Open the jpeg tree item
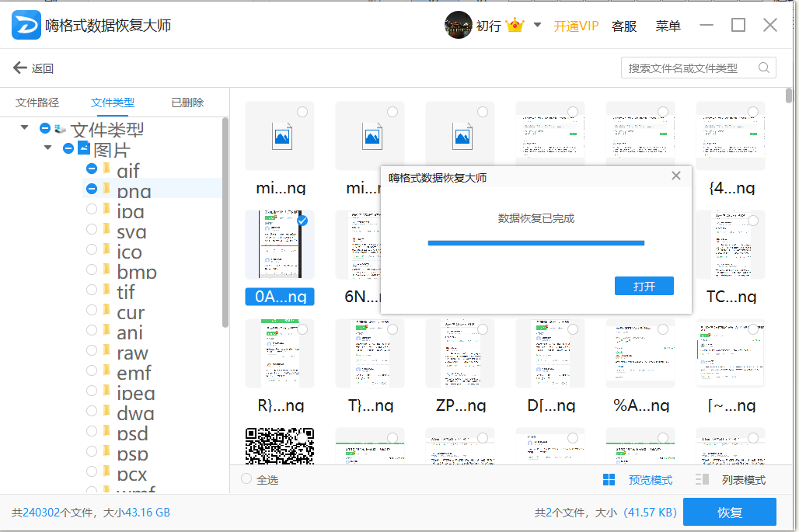 pyautogui.click(x=135, y=393)
